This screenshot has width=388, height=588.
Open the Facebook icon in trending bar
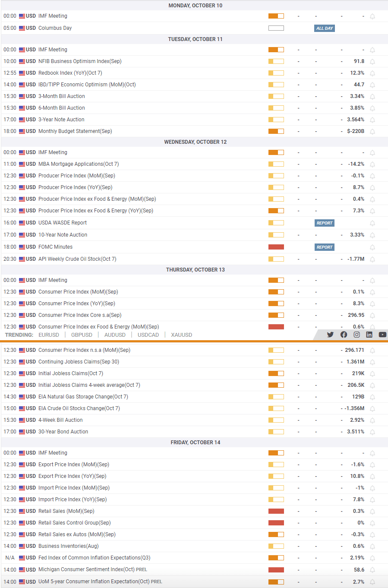coord(344,335)
